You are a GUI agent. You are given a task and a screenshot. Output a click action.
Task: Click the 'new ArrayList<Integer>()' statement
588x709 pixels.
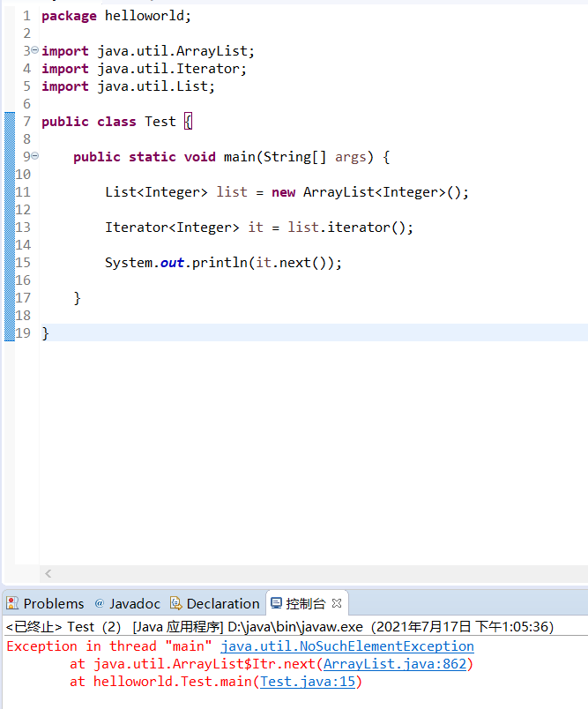369,192
